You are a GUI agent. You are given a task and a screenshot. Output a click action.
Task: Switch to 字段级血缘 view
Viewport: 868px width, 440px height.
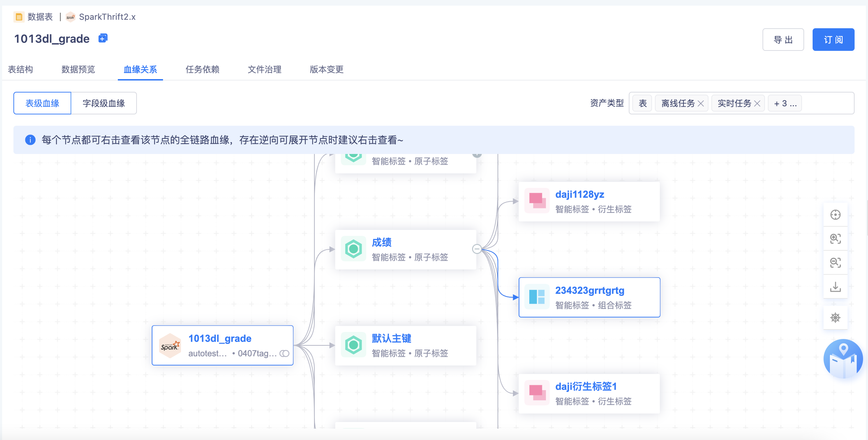click(104, 103)
